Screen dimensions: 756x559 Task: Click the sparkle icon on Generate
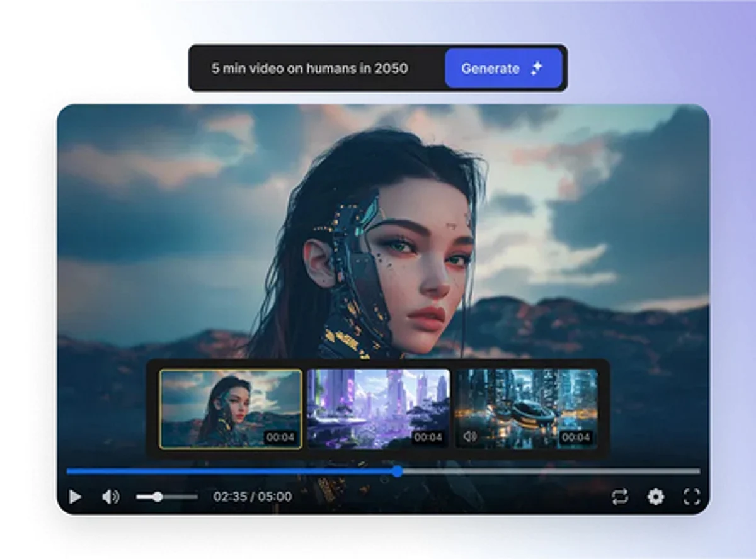pyautogui.click(x=536, y=69)
